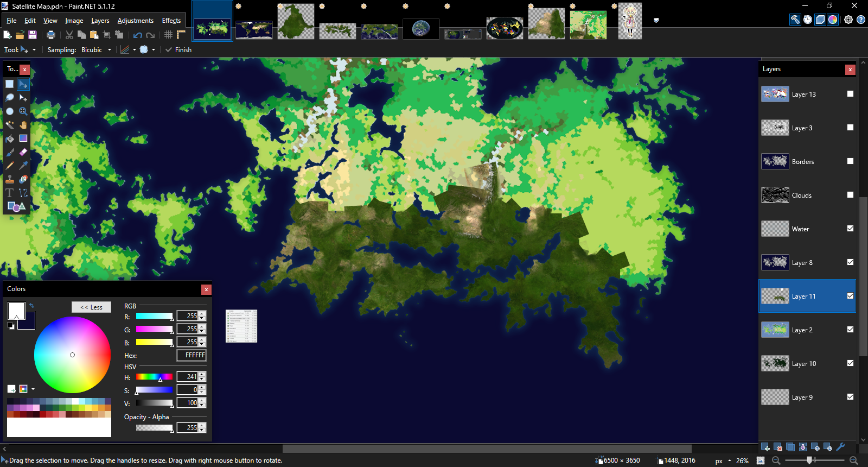Screen dimensions: 868x467
Task: Select the Gradient tool
Action: point(23,138)
